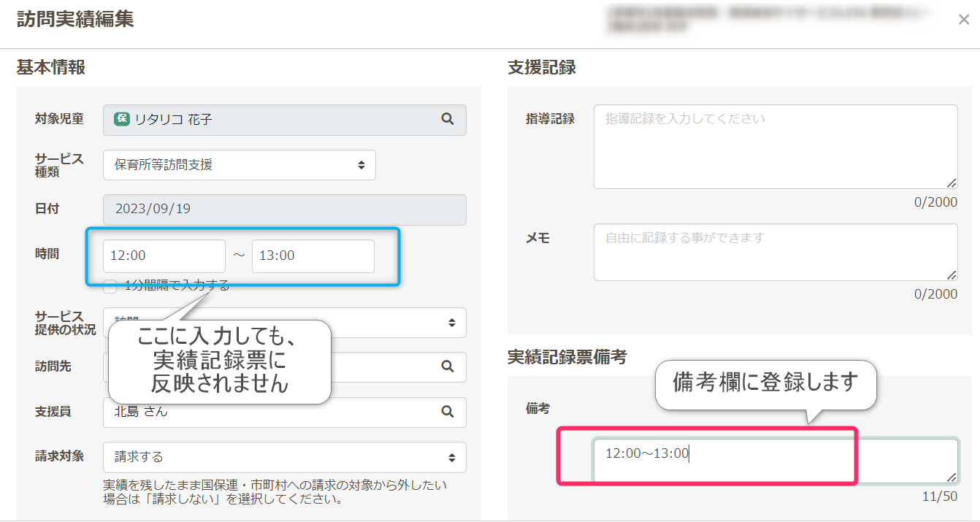Select the 日付 field showing 2023/09/19
The height and width of the screenshot is (522, 980).
pos(284,209)
